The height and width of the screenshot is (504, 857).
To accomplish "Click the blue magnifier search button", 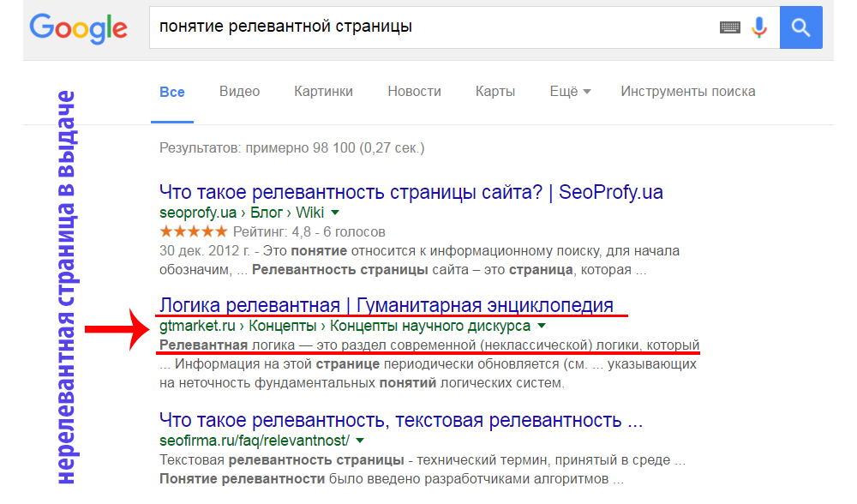I will 800,27.
